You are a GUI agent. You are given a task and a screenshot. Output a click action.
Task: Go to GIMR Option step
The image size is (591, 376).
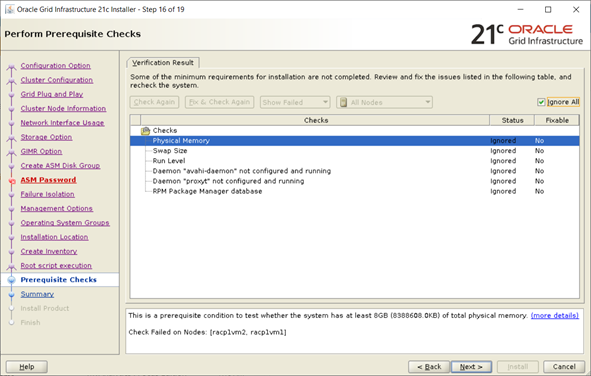(41, 151)
